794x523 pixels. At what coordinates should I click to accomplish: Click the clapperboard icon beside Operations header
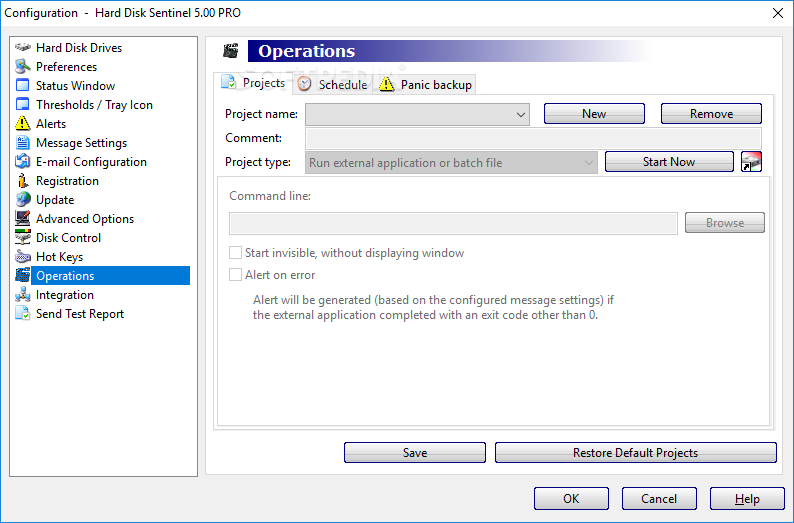tap(231, 51)
